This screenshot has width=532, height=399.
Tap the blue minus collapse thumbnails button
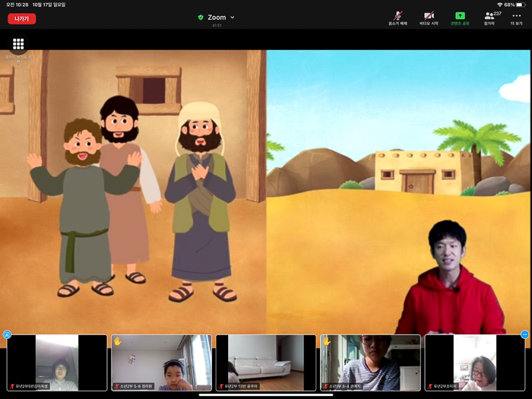[525, 334]
